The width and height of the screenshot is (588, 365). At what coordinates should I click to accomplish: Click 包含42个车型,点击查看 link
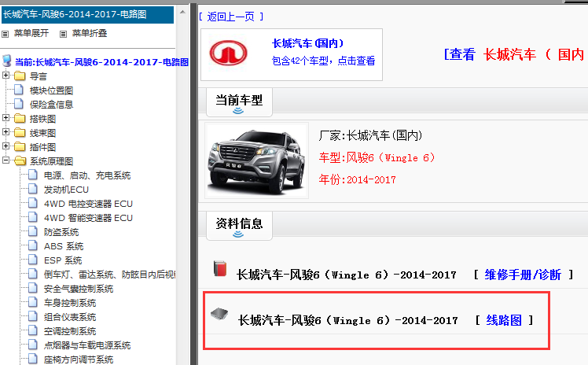[323, 61]
